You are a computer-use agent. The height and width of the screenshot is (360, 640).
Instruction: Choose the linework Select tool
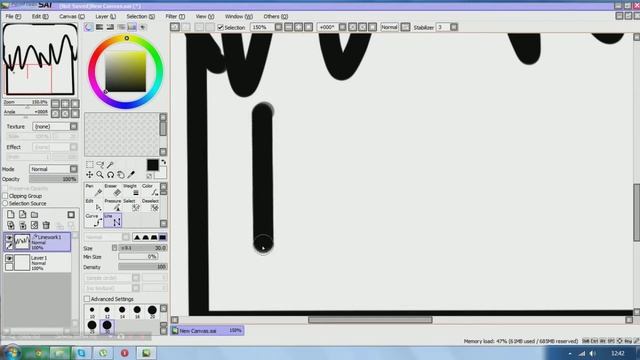(x=131, y=205)
